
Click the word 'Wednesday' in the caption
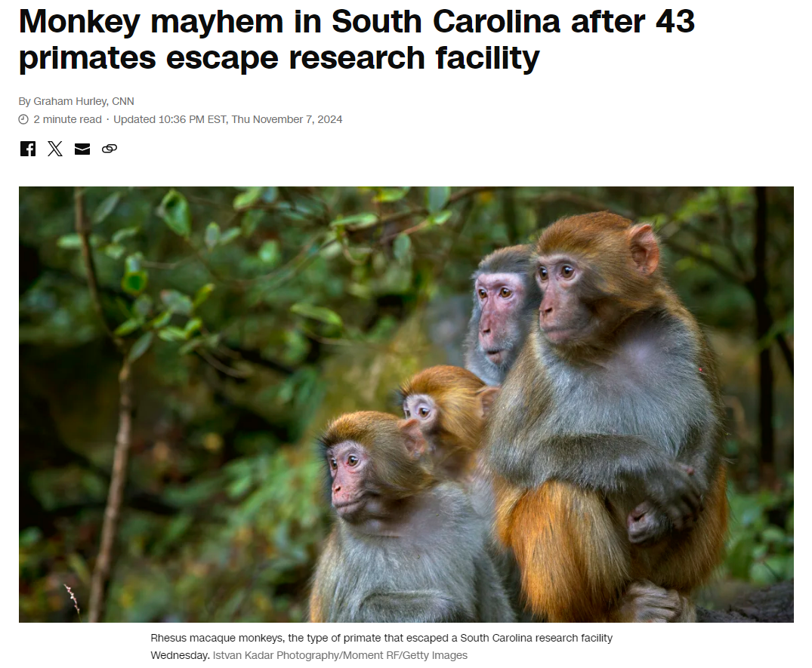[x=179, y=656]
